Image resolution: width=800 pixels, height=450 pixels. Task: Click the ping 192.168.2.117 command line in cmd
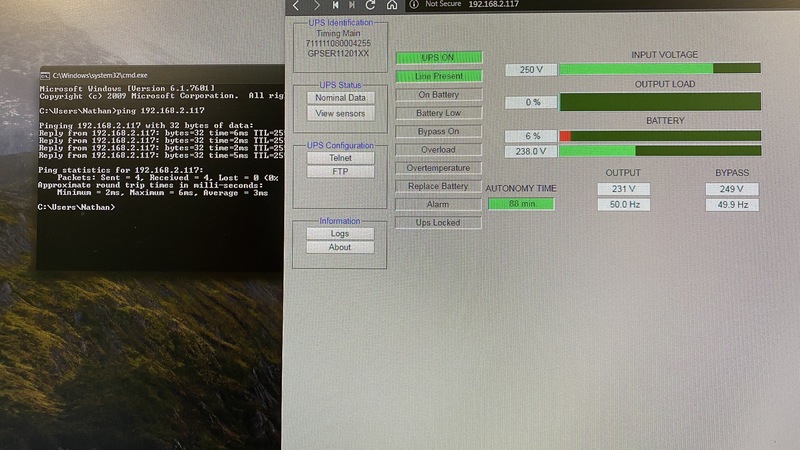click(x=122, y=111)
